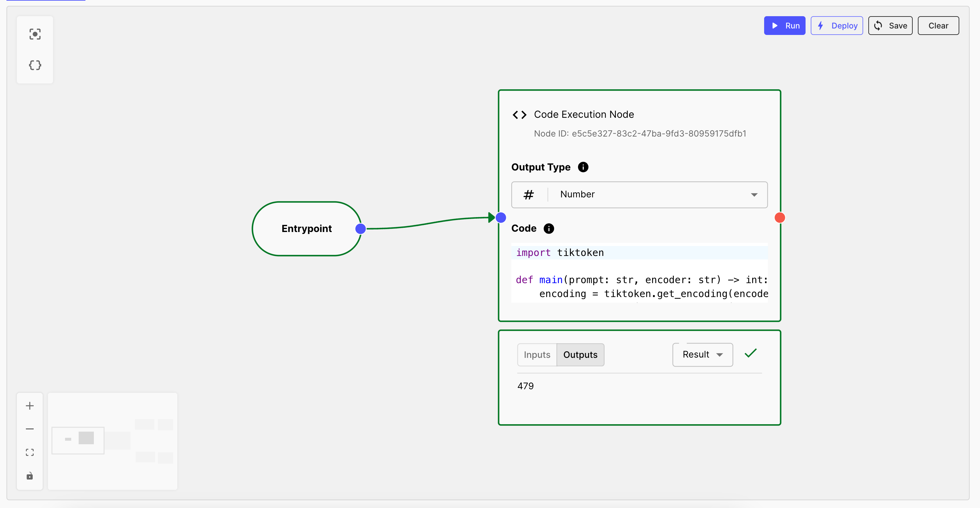Click the Code info icon
The height and width of the screenshot is (508, 980).
[549, 228]
